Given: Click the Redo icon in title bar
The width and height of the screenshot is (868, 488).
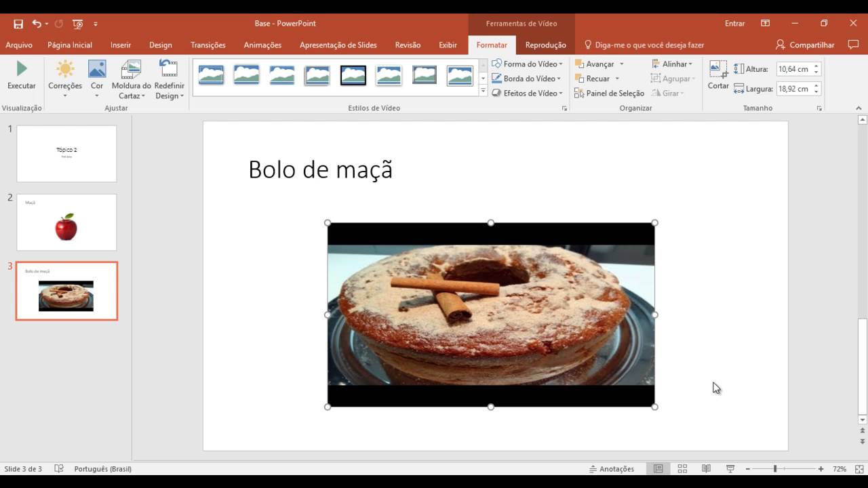Looking at the screenshot, I should click(59, 24).
